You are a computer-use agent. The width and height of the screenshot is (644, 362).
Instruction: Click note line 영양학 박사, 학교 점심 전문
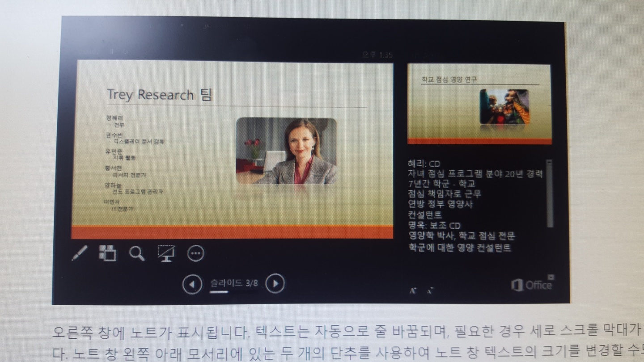coord(462,236)
